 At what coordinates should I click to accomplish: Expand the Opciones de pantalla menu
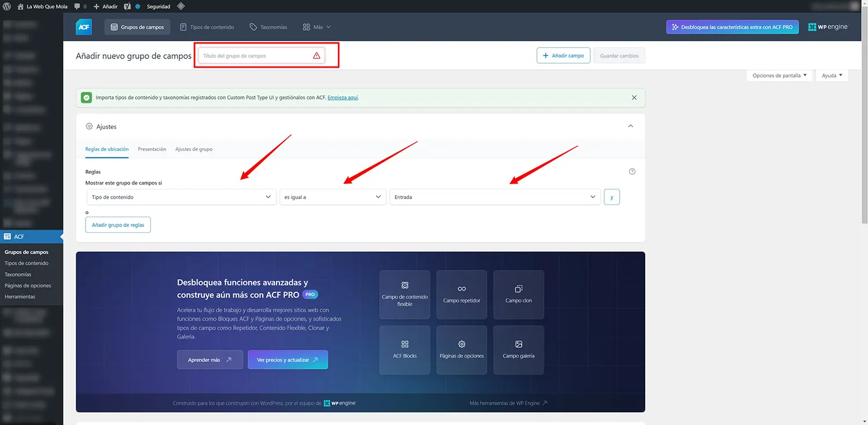click(779, 75)
